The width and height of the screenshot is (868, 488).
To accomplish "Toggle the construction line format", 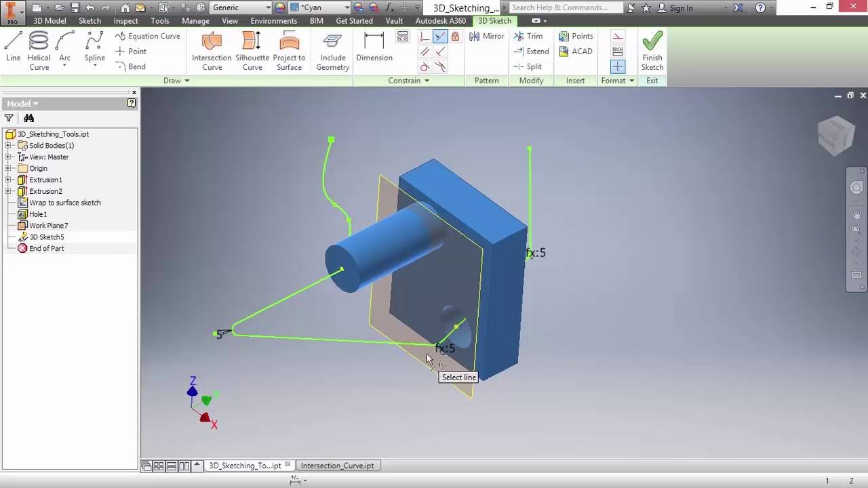I will pos(618,37).
